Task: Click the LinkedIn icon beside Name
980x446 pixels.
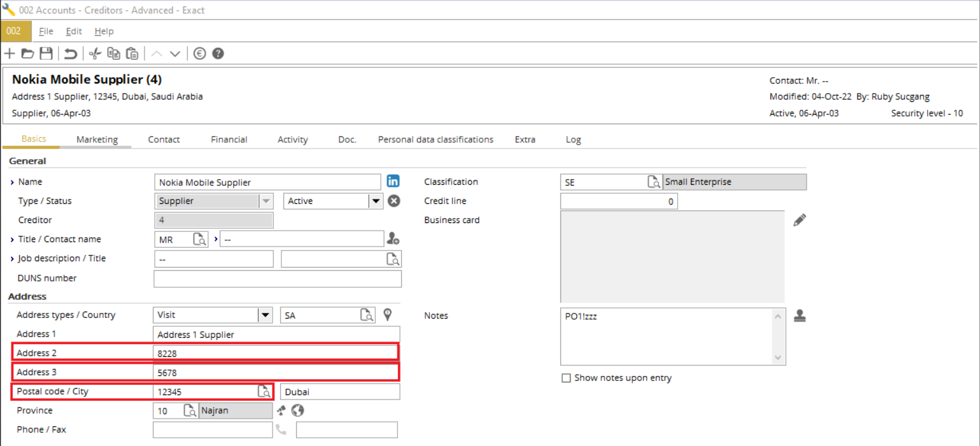Action: (x=394, y=181)
